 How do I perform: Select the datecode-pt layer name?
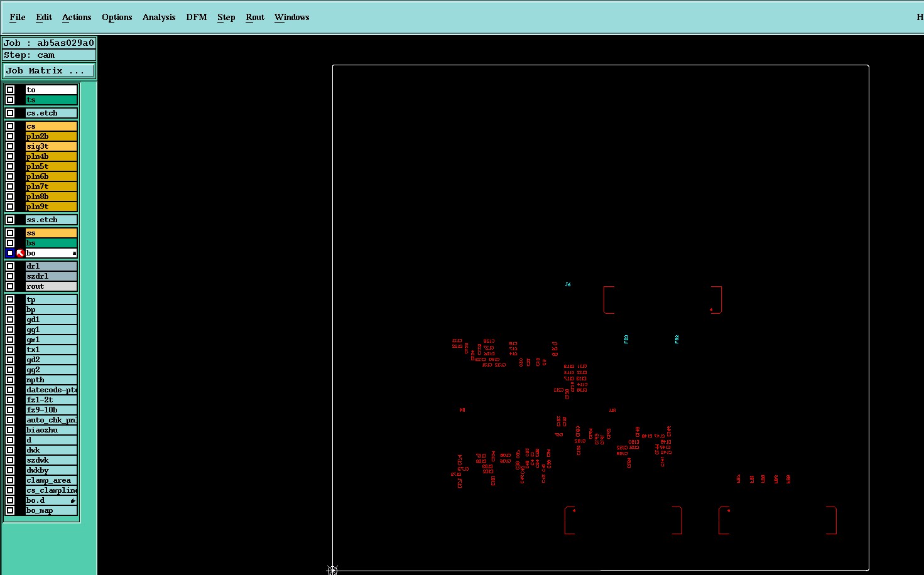coord(52,390)
